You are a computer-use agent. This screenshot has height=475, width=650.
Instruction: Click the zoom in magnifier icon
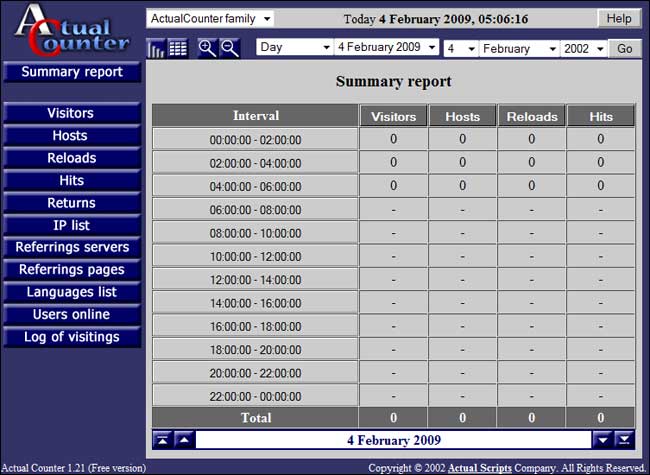[x=207, y=48]
